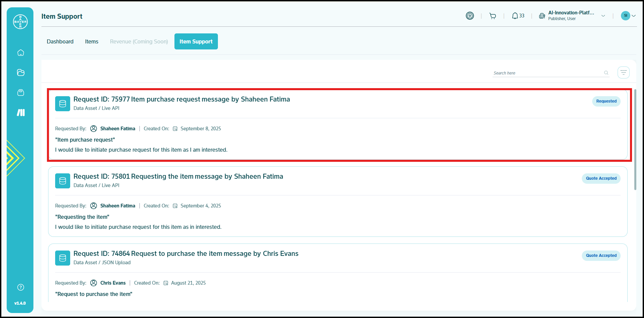Click the marketplace bag icon in sidebar
This screenshot has width=644, height=318.
pyautogui.click(x=21, y=93)
